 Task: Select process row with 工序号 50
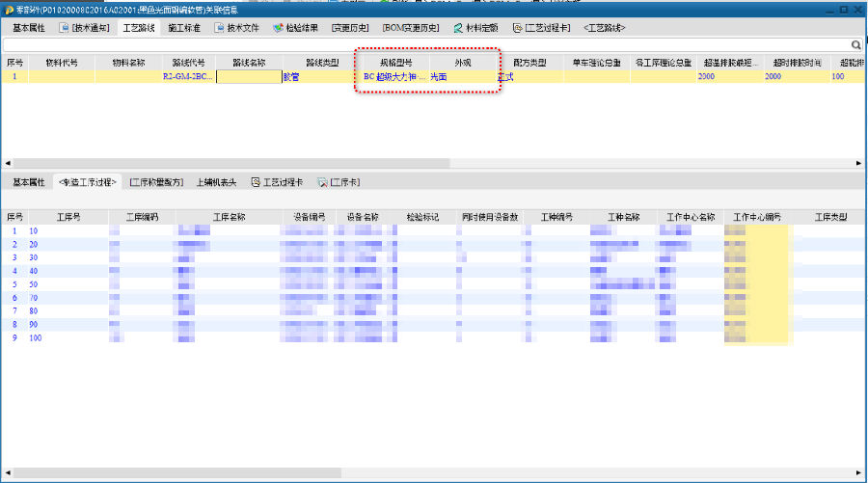[34, 284]
